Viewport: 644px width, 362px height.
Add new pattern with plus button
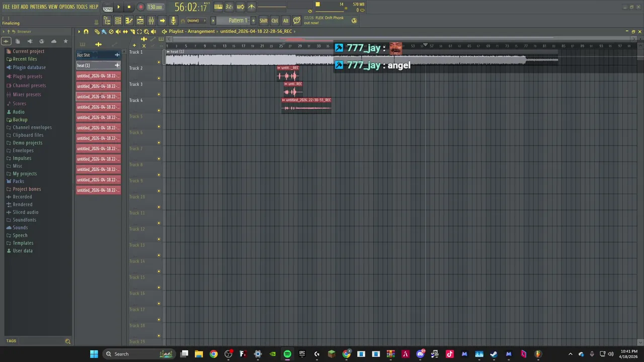tap(253, 21)
